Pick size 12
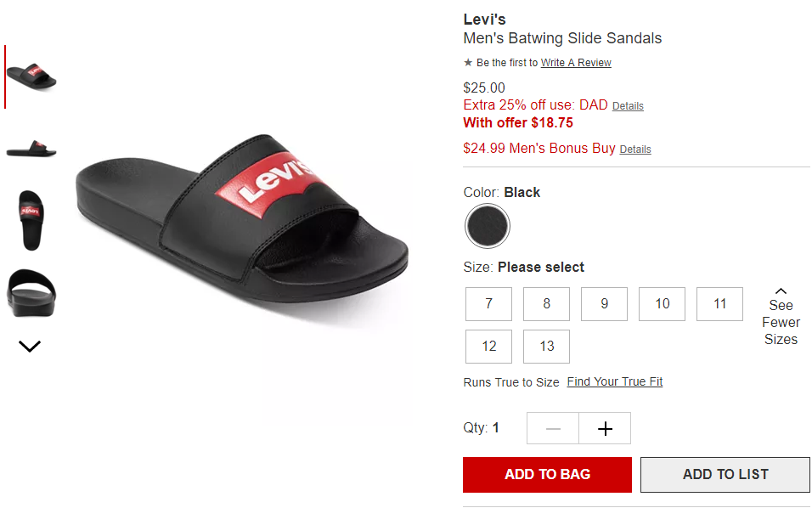 (x=489, y=347)
